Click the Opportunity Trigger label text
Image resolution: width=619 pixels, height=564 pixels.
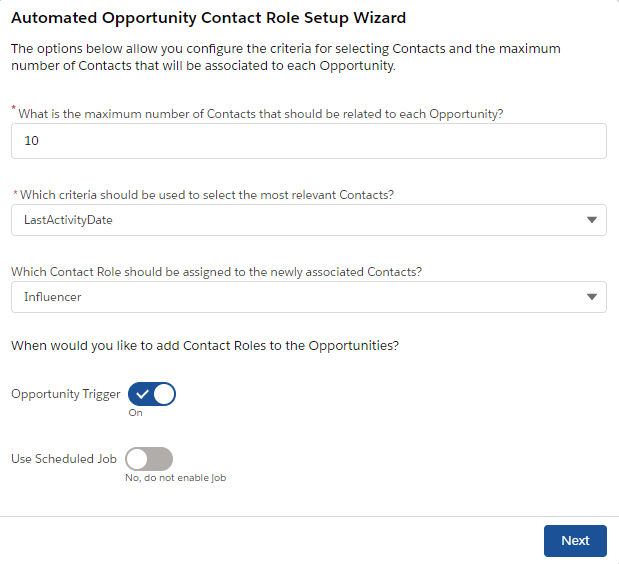(x=66, y=394)
